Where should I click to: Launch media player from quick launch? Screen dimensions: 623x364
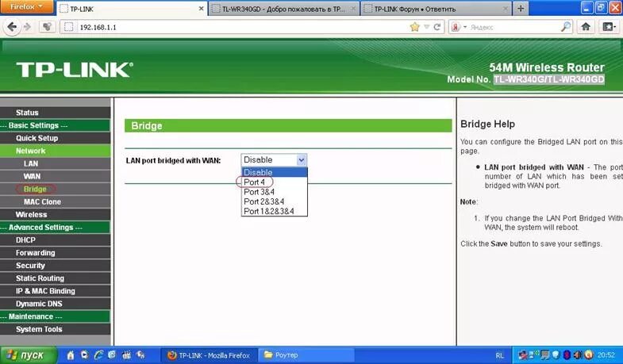click(84, 354)
